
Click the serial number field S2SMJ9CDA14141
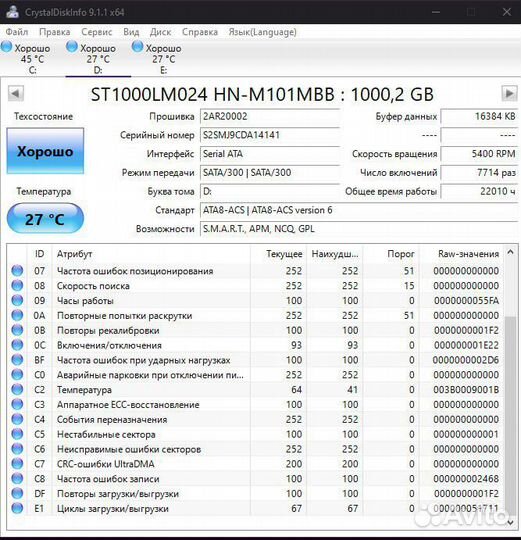[x=270, y=135]
